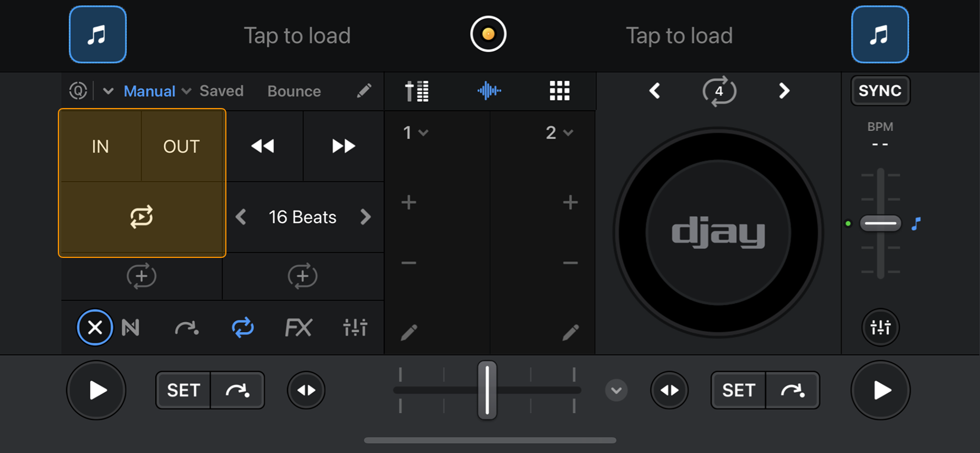
Task: Click the right deck SET cue button
Action: (738, 390)
